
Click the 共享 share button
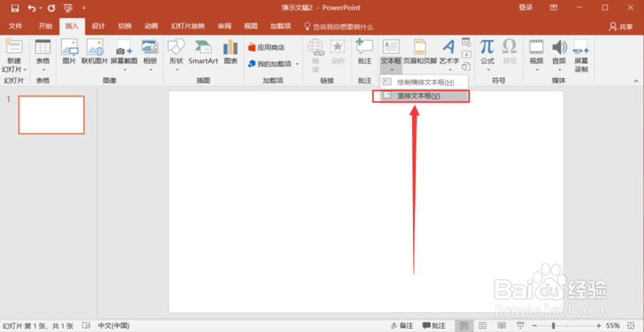pos(621,26)
